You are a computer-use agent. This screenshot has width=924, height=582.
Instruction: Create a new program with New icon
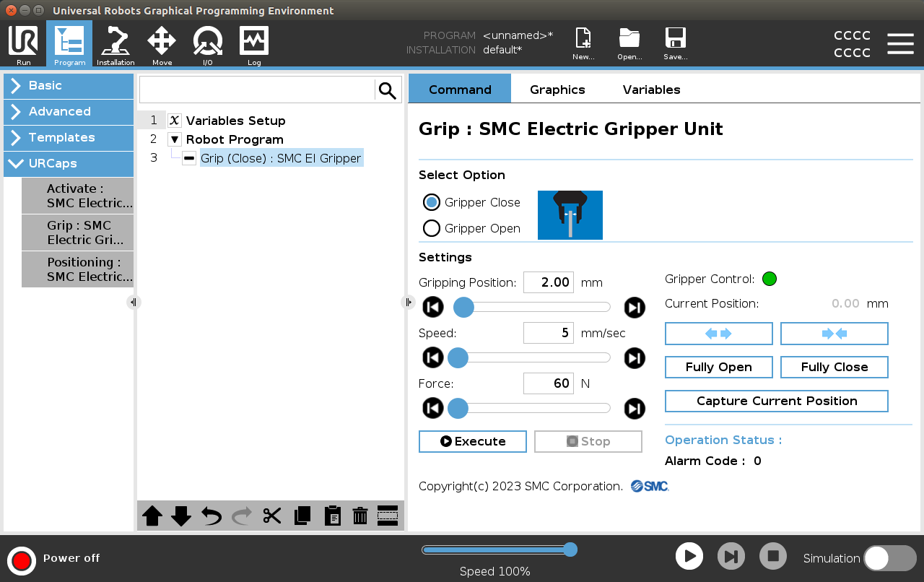pyautogui.click(x=583, y=43)
